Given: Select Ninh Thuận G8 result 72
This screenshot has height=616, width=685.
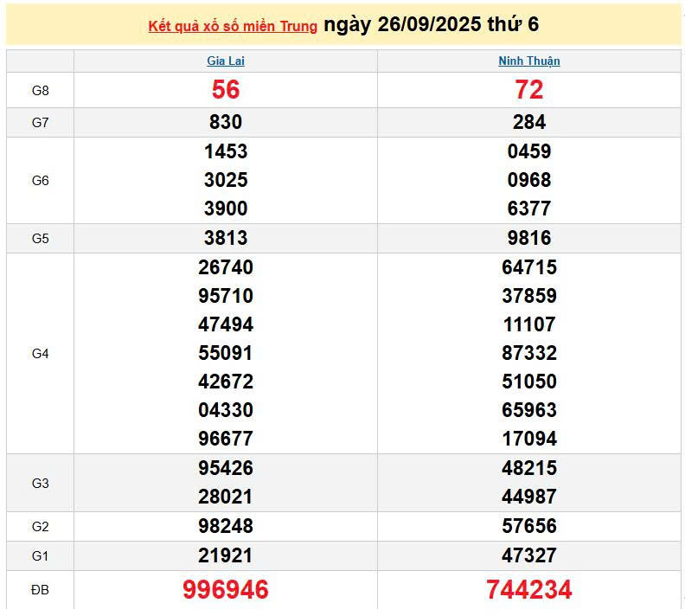Looking at the screenshot, I should (529, 90).
